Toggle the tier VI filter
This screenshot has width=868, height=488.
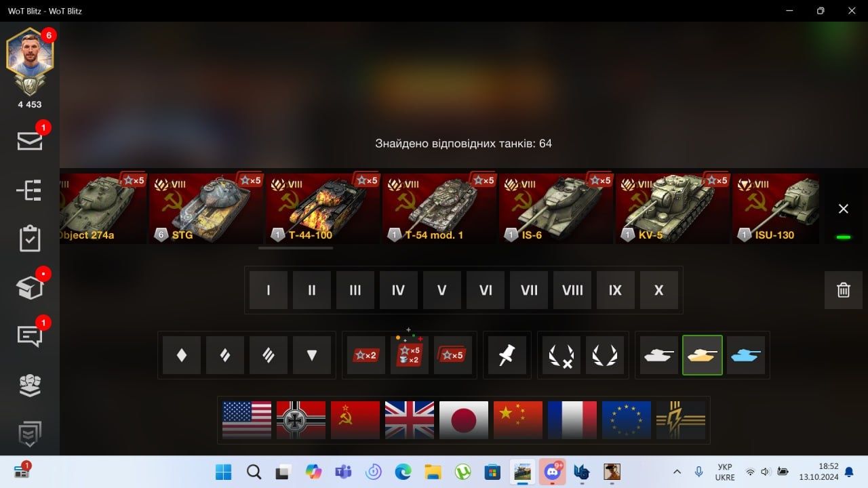tap(486, 290)
